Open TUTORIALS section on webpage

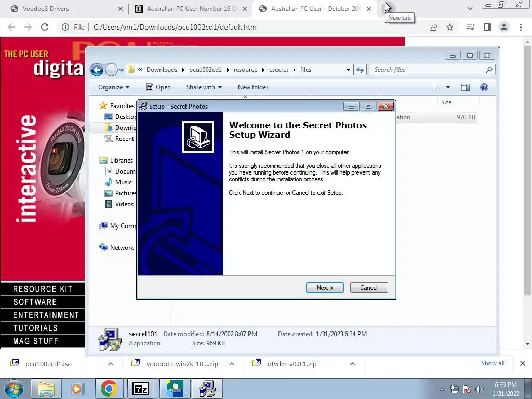click(x=43, y=328)
